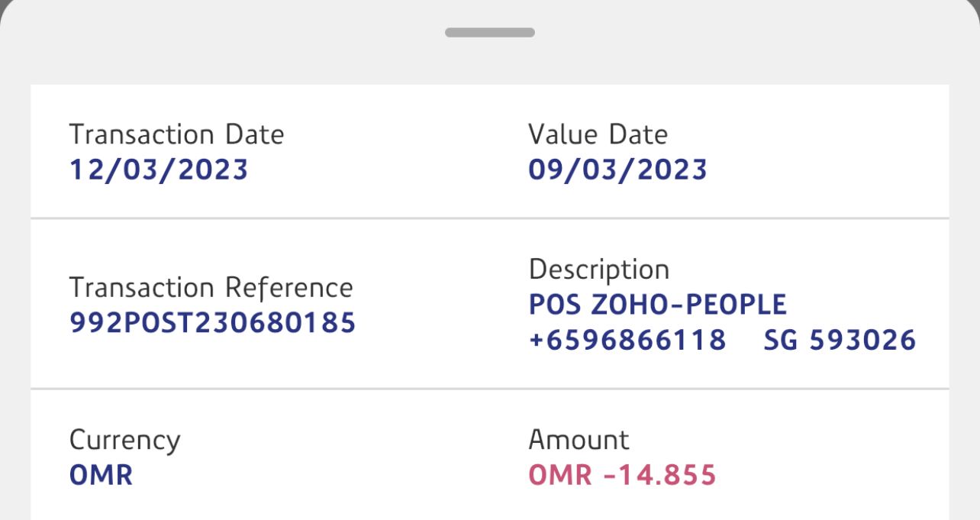The width and height of the screenshot is (980, 520).
Task: Click the Value Date label
Action: tap(598, 135)
